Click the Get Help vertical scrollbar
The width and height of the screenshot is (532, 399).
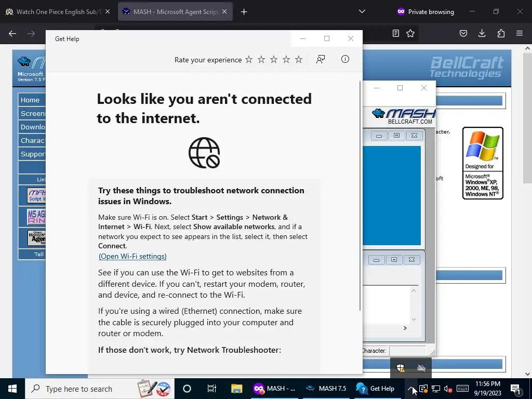(x=360, y=196)
